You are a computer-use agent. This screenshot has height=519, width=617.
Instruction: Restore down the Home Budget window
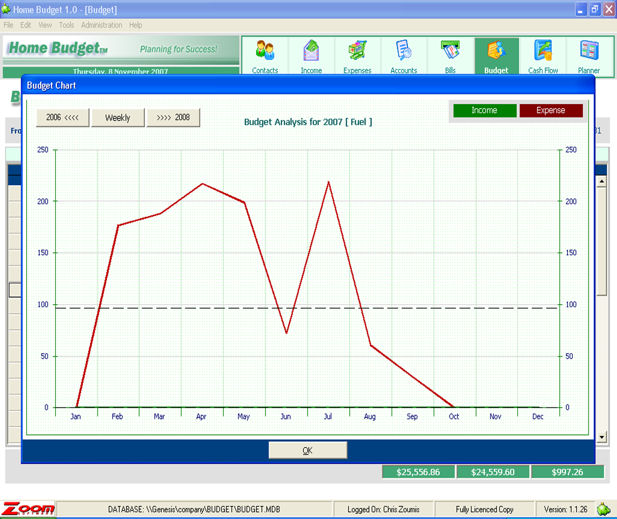coord(595,9)
